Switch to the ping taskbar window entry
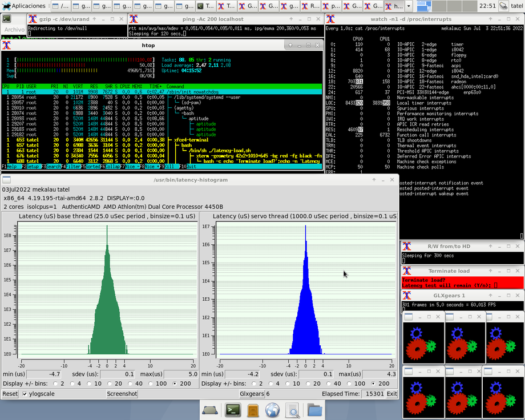Image resolution: width=525 pixels, height=420 pixels. point(331,6)
